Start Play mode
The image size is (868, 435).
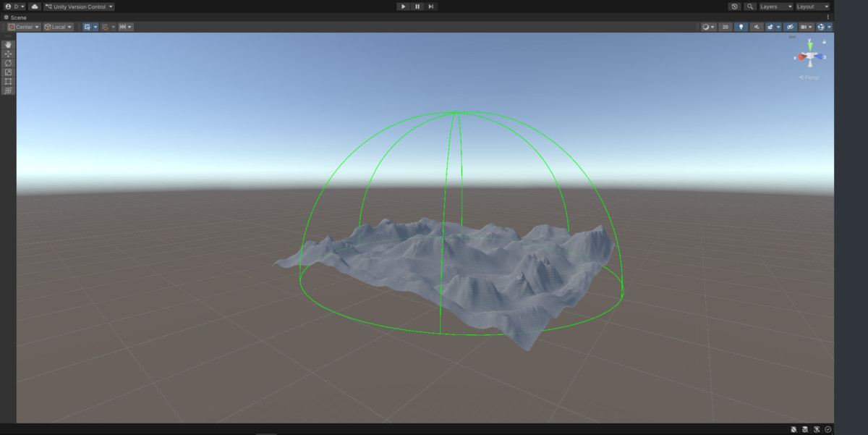403,7
